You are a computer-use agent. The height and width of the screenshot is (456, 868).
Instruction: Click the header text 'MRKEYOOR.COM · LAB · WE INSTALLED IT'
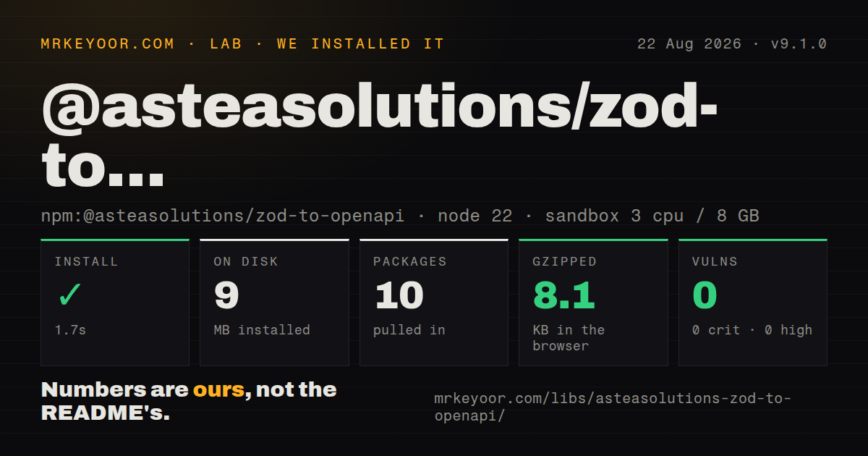tap(243, 44)
